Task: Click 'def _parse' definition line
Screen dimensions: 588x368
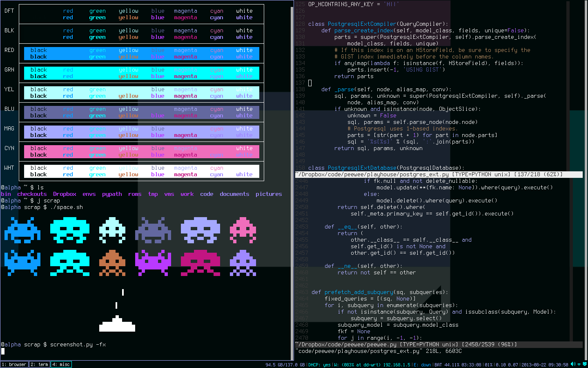Action: [x=386, y=90]
